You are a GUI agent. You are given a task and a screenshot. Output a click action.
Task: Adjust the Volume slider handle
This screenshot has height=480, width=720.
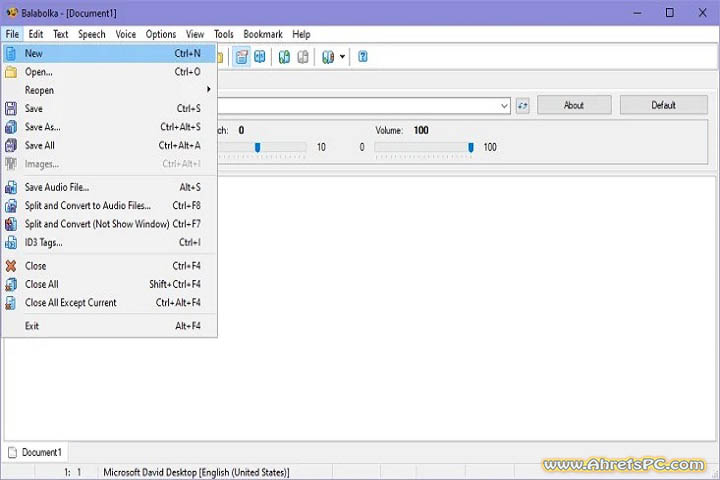pos(471,147)
